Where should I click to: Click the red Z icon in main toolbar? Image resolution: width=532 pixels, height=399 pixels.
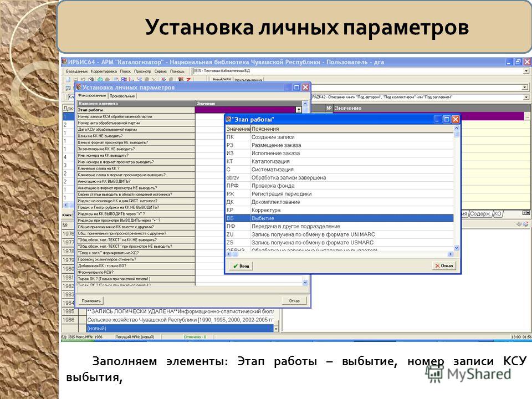point(188,79)
